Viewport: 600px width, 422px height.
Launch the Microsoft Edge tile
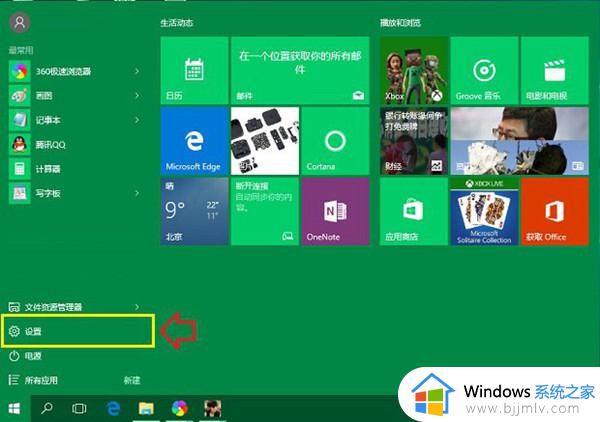194,141
